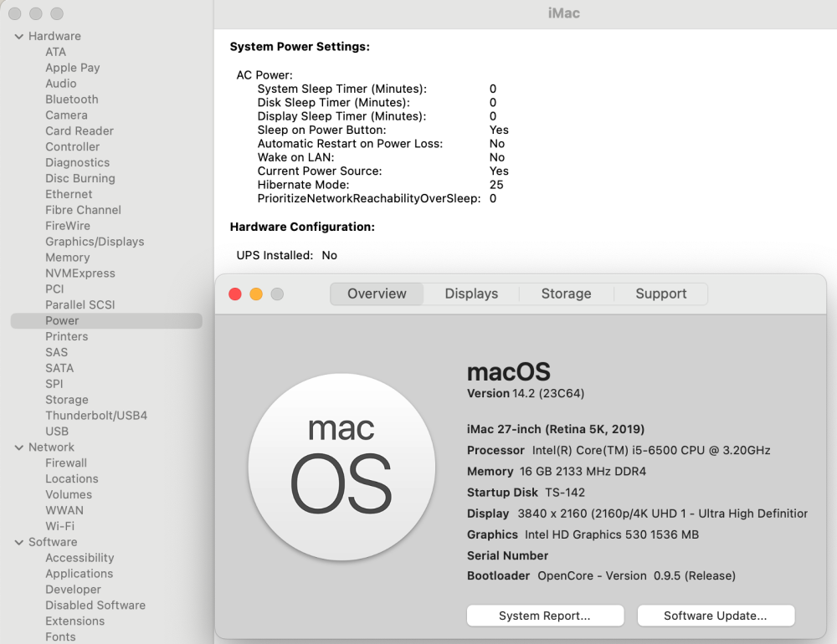Image resolution: width=837 pixels, height=644 pixels.
Task: Select Camera in sidebar
Action: click(x=66, y=115)
